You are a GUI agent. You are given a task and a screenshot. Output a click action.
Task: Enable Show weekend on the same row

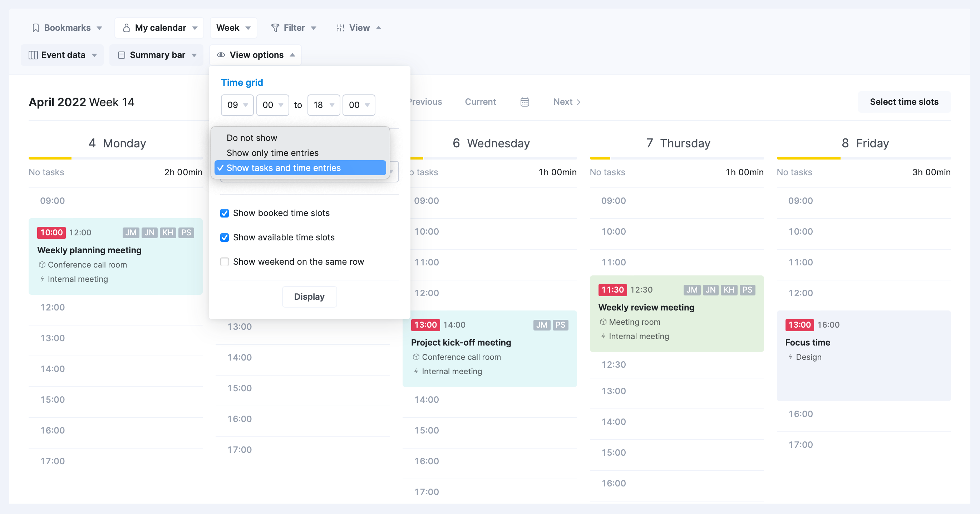[x=225, y=261]
